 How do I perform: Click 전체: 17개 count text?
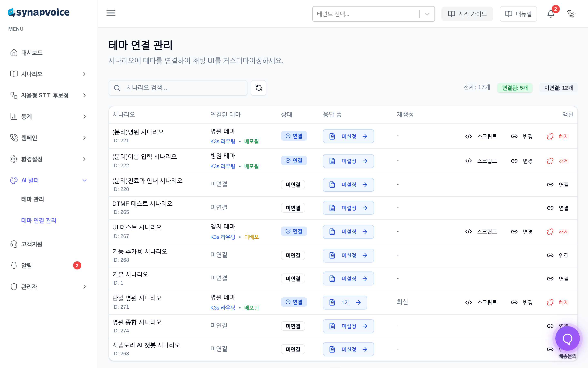click(x=477, y=87)
